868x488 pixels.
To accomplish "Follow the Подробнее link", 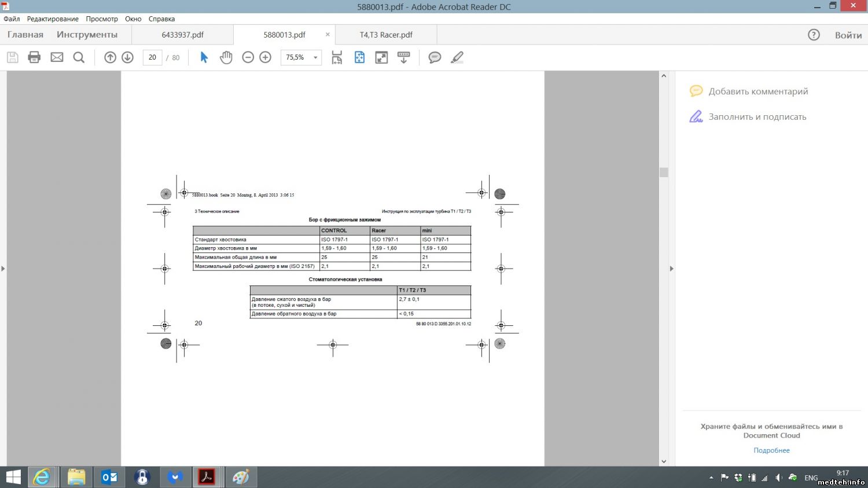I will 771,450.
